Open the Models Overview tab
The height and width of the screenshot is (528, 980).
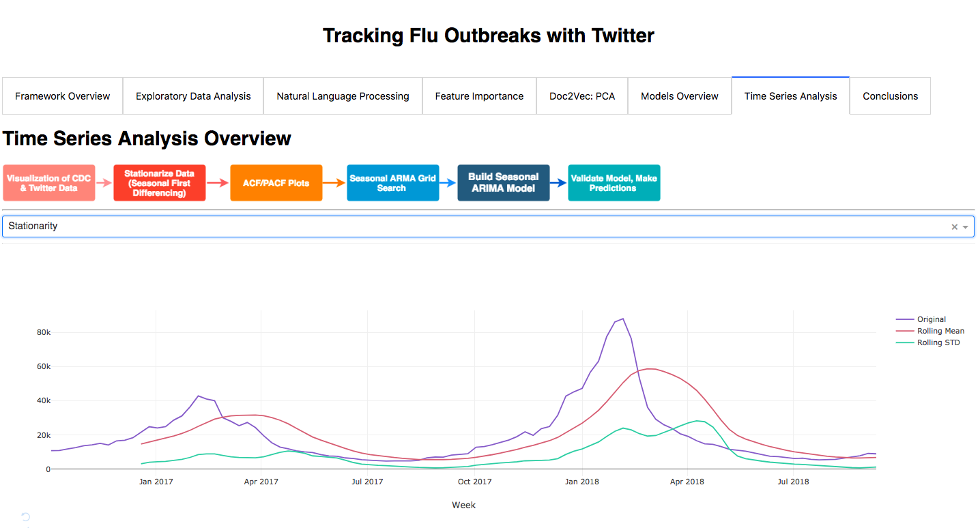click(x=680, y=96)
